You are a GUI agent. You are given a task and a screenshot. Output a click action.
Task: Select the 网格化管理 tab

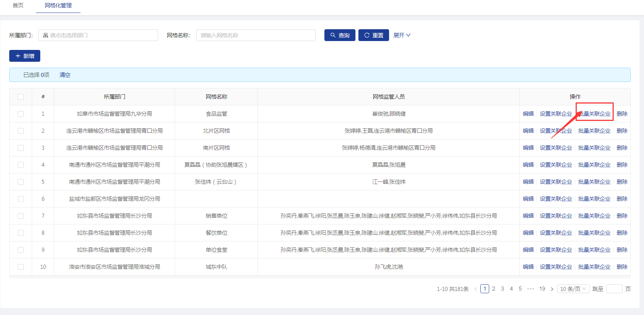[x=58, y=6]
